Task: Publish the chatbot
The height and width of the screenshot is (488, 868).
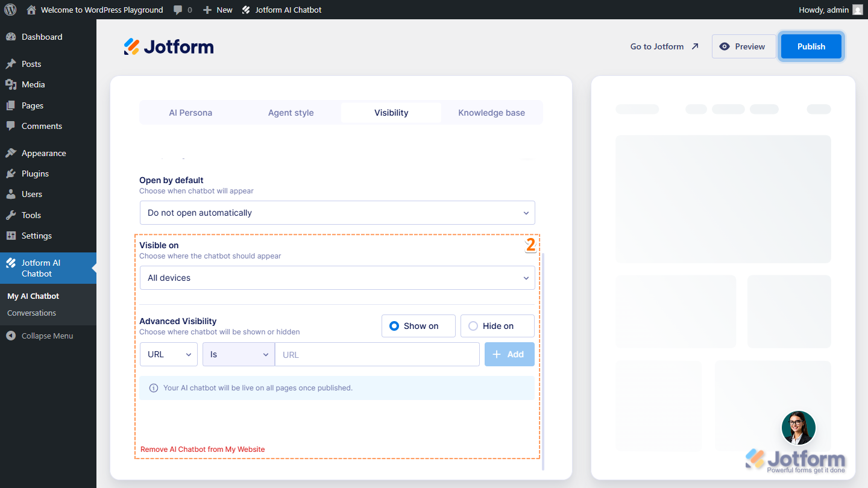Action: tap(811, 46)
